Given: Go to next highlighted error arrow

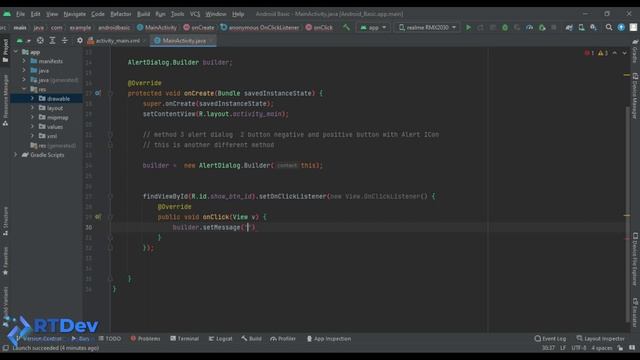Looking at the screenshot, I should 624,53.
